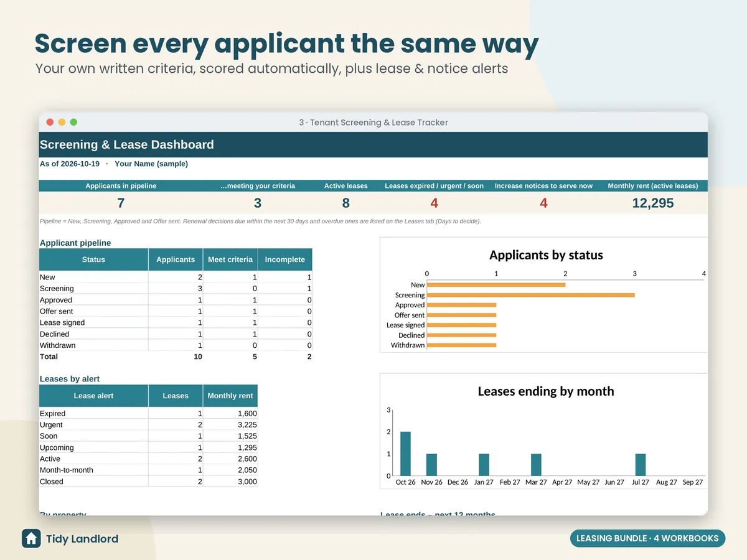The height and width of the screenshot is (560, 747).
Task: Click the Meet criteria column header
Action: pos(230,259)
